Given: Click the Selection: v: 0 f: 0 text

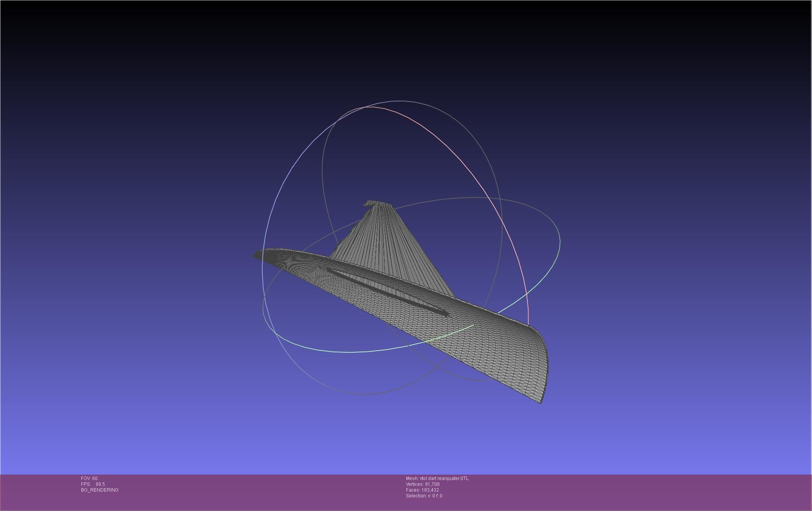Looking at the screenshot, I should tap(424, 496).
